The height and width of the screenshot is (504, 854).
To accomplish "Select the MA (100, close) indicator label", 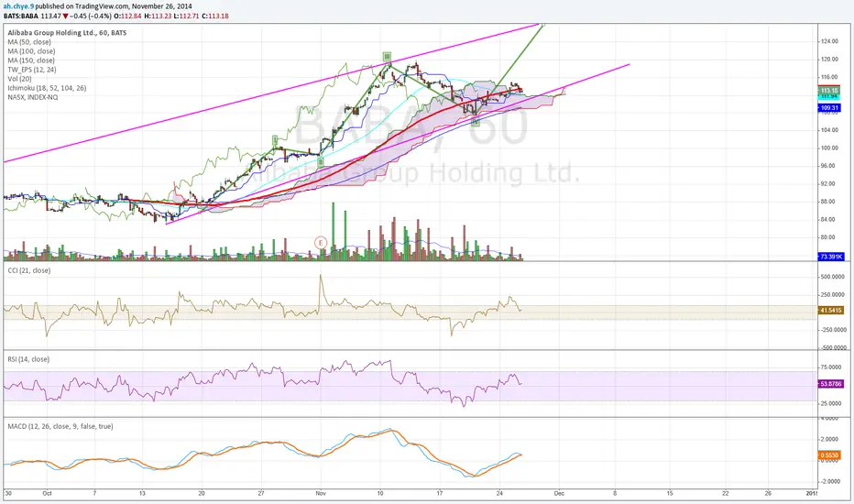I will (31, 51).
